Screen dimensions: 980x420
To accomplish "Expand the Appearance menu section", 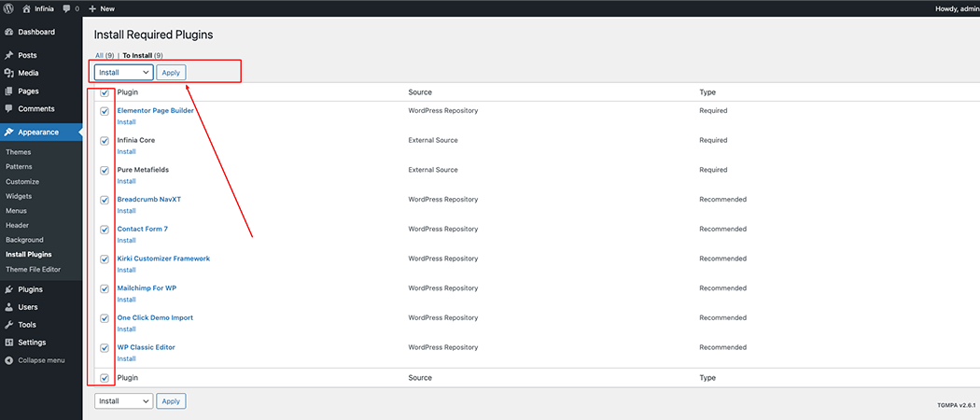I will point(41,133).
